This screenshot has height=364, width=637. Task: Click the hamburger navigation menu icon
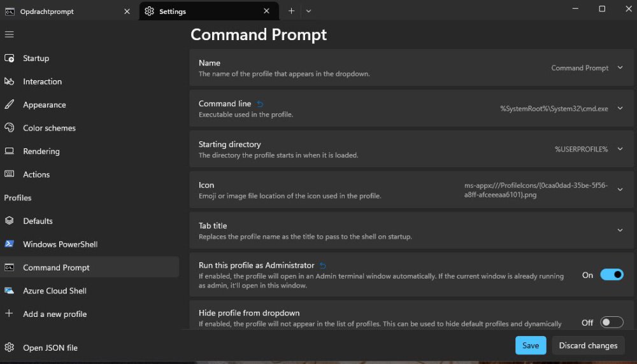(9, 34)
